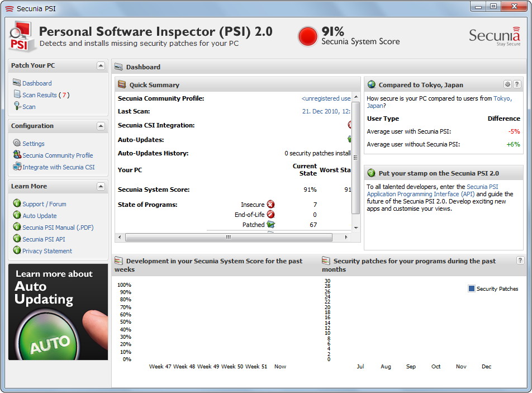Click the Quick Summary horizontal scrollbar

tap(227, 238)
